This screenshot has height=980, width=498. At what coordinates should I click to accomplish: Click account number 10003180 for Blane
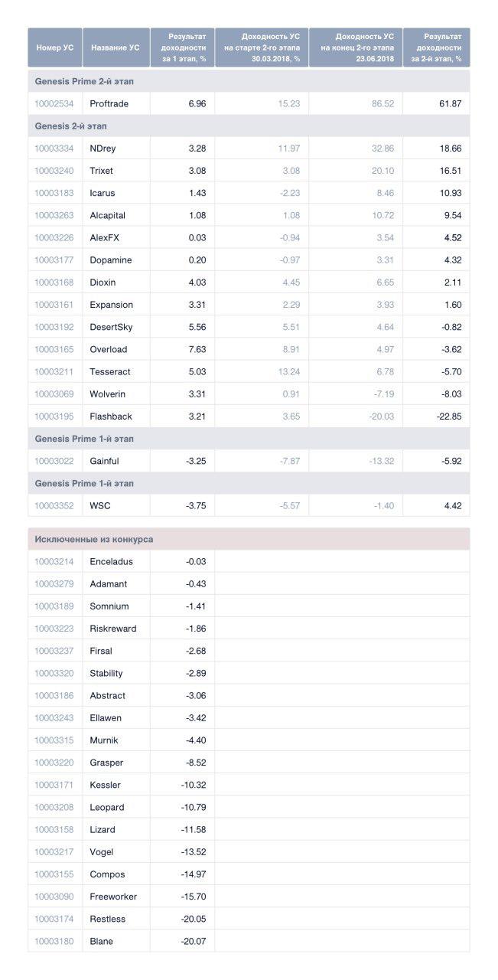tap(54, 941)
